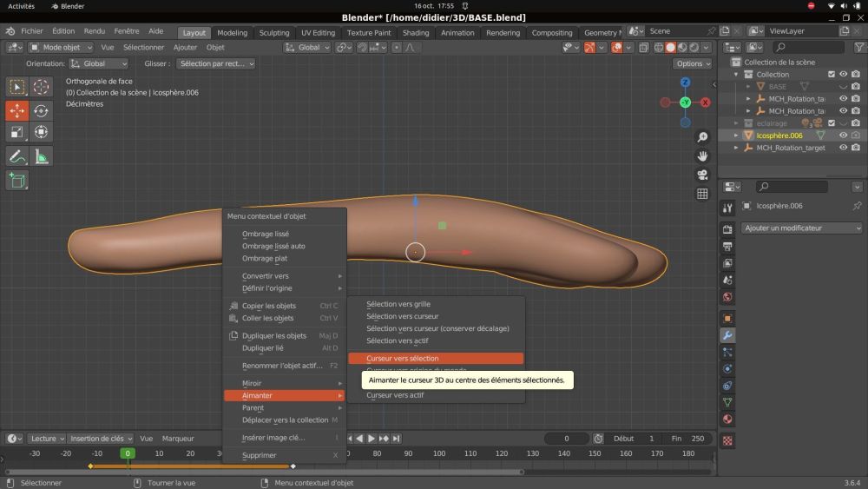Open the Scene properties tab

[x=727, y=280]
